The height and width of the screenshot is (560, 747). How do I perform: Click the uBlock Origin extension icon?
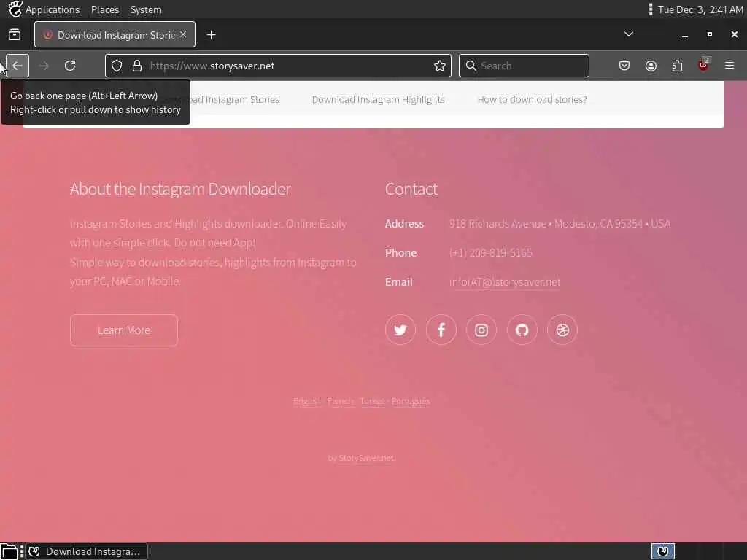[703, 65]
